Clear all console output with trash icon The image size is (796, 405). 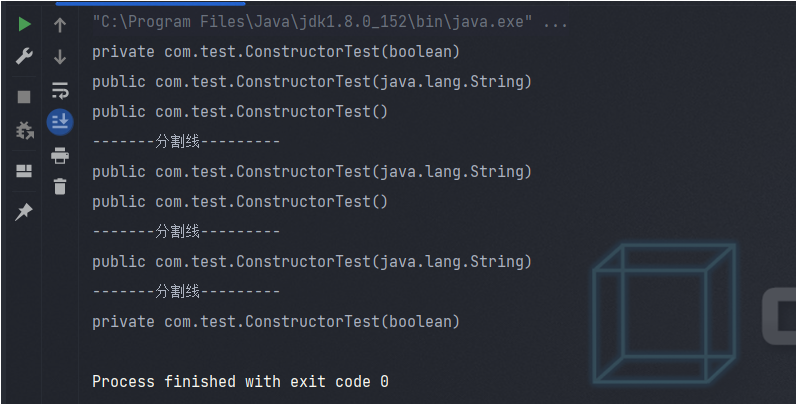(60, 186)
